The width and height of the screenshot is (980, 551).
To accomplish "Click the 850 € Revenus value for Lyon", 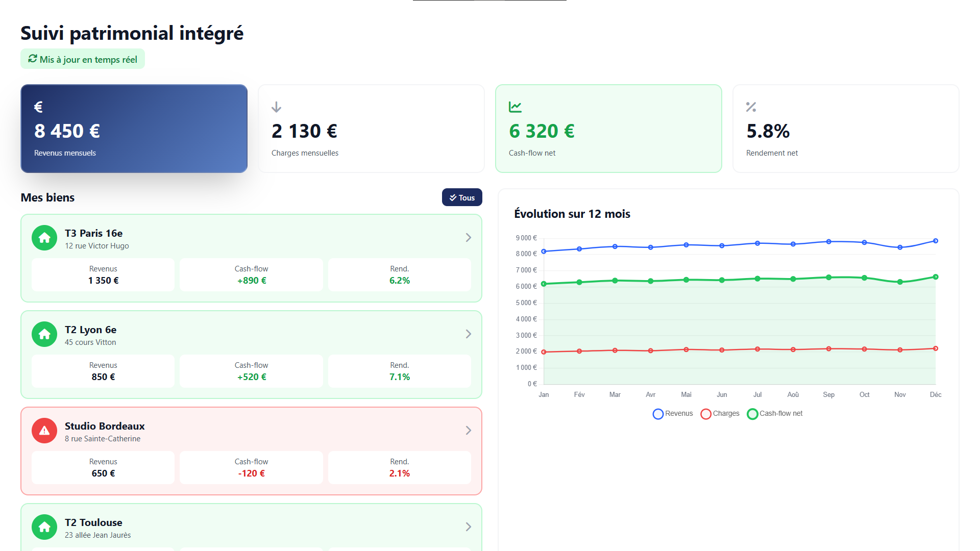I will 103,377.
